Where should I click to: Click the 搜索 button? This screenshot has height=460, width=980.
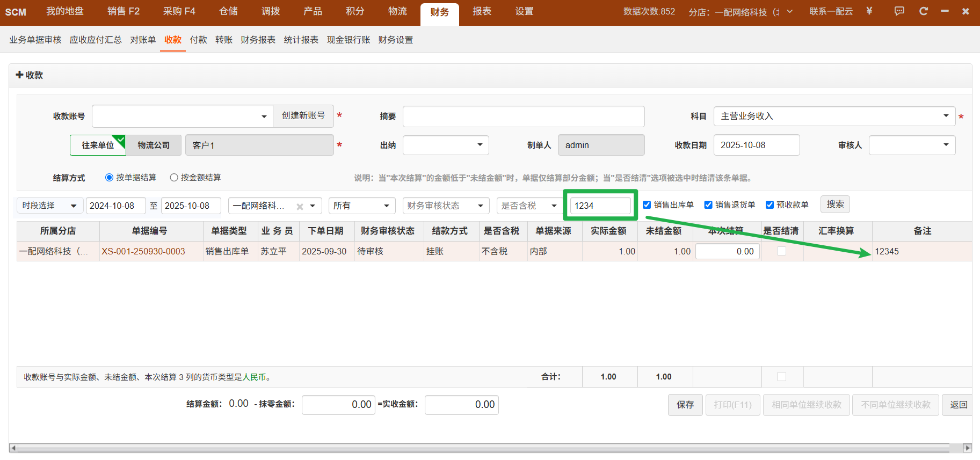[x=834, y=205]
